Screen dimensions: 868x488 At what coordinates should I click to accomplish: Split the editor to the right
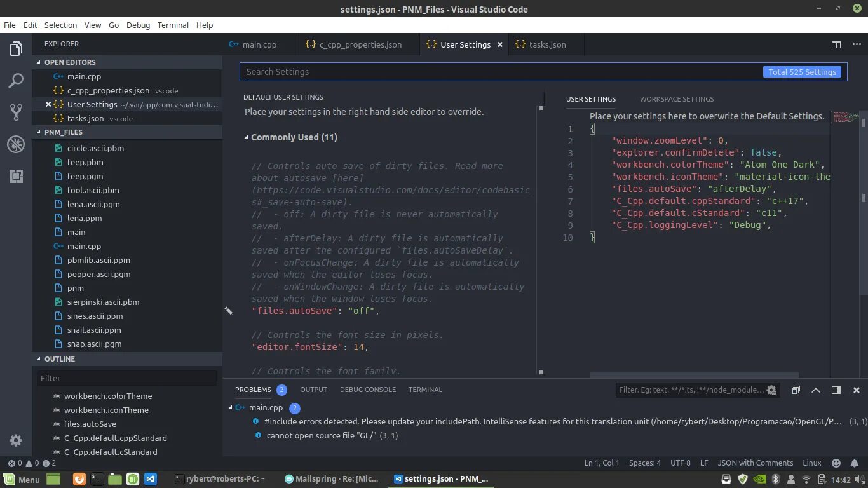click(x=836, y=44)
